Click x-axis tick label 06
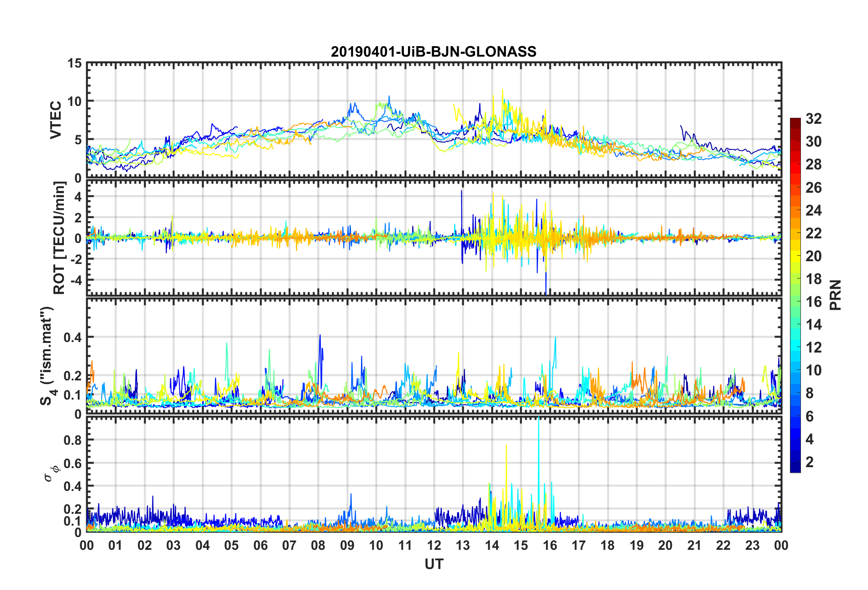868x590 pixels. pos(261,546)
